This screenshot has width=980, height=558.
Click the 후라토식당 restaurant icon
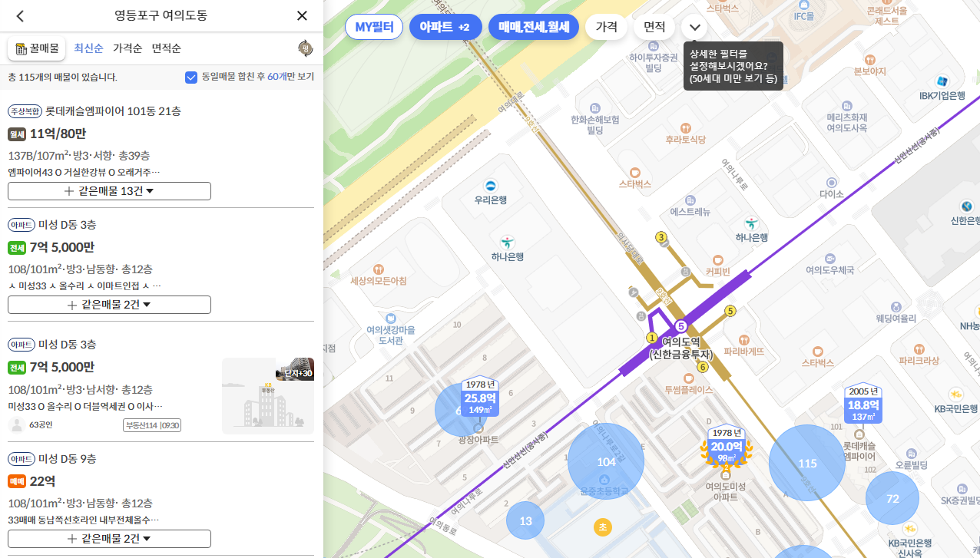click(686, 127)
